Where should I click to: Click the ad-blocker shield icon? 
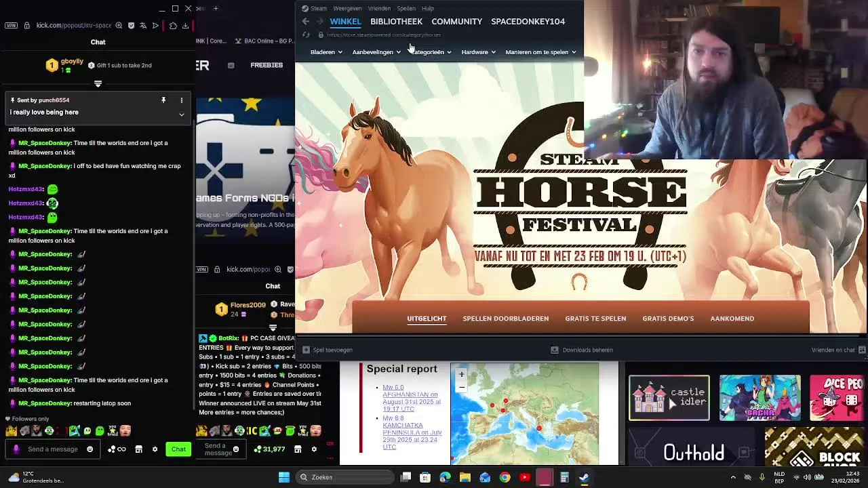(131, 26)
